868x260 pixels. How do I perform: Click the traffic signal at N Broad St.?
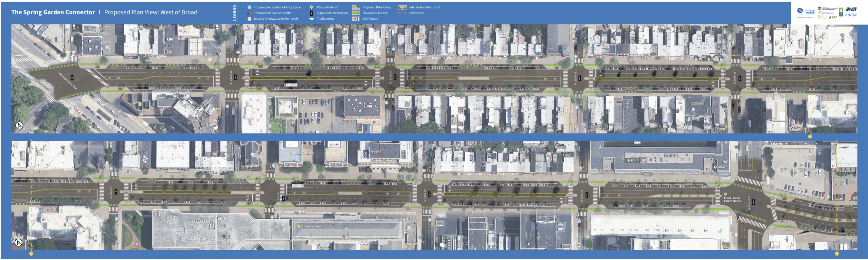753,202
